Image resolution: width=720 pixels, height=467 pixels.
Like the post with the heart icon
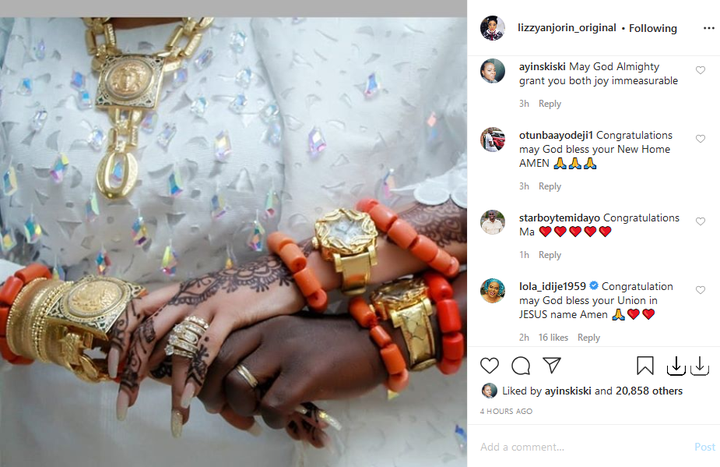pos(489,366)
